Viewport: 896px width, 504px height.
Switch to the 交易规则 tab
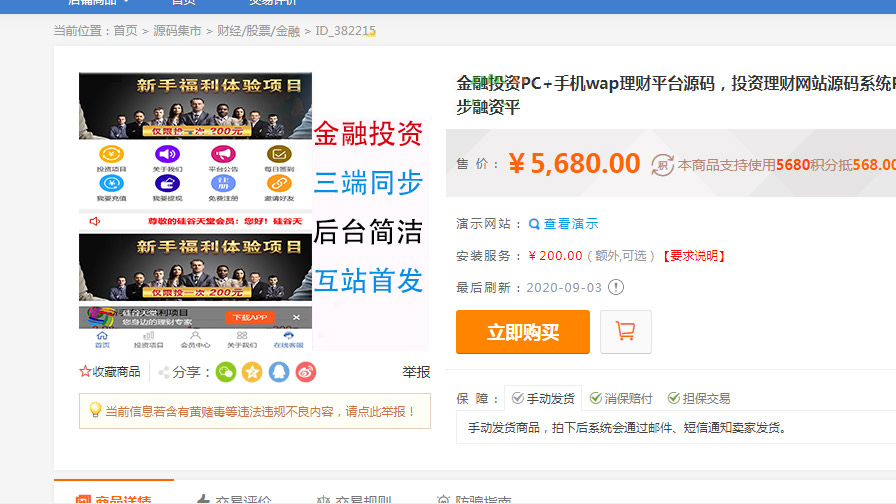(354, 499)
